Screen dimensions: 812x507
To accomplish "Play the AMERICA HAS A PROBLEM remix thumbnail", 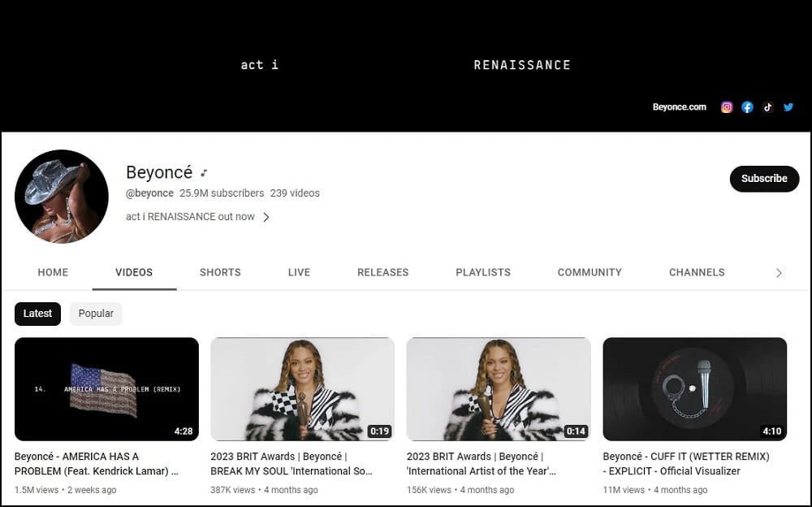I will 106,389.
